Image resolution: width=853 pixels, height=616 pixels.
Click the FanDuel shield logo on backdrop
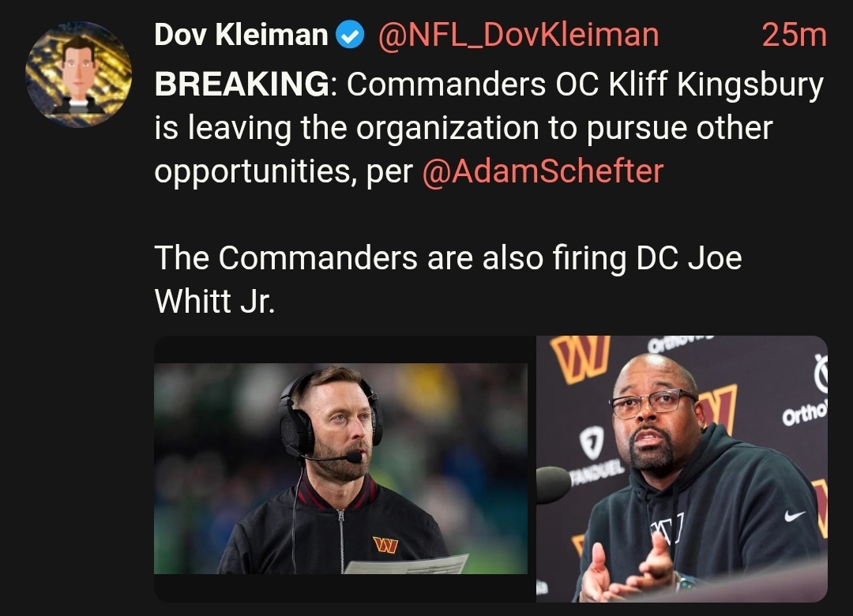point(592,441)
